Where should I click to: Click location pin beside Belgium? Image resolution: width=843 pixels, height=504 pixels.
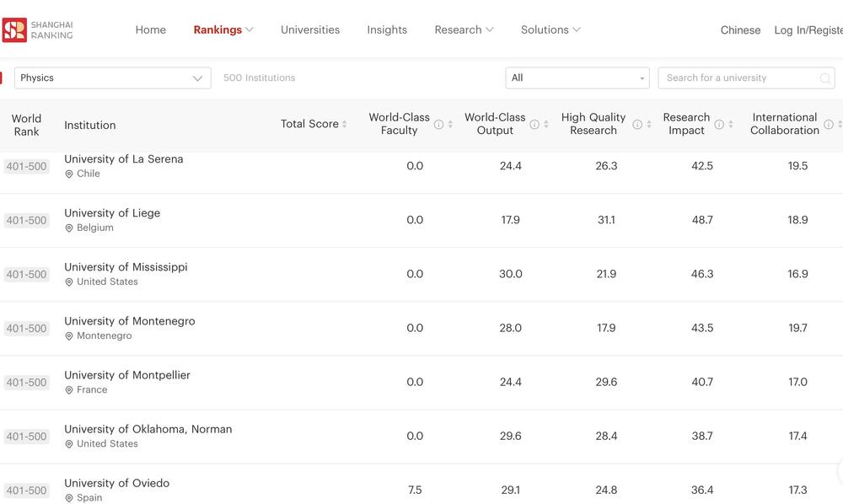[69, 228]
